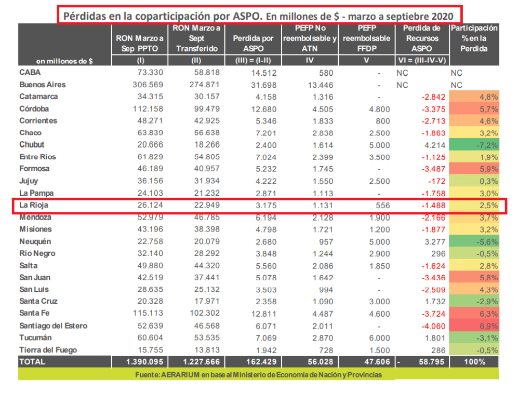Select the 'en millones de $' header label
The height and width of the screenshot is (393, 532).
[x=64, y=61]
